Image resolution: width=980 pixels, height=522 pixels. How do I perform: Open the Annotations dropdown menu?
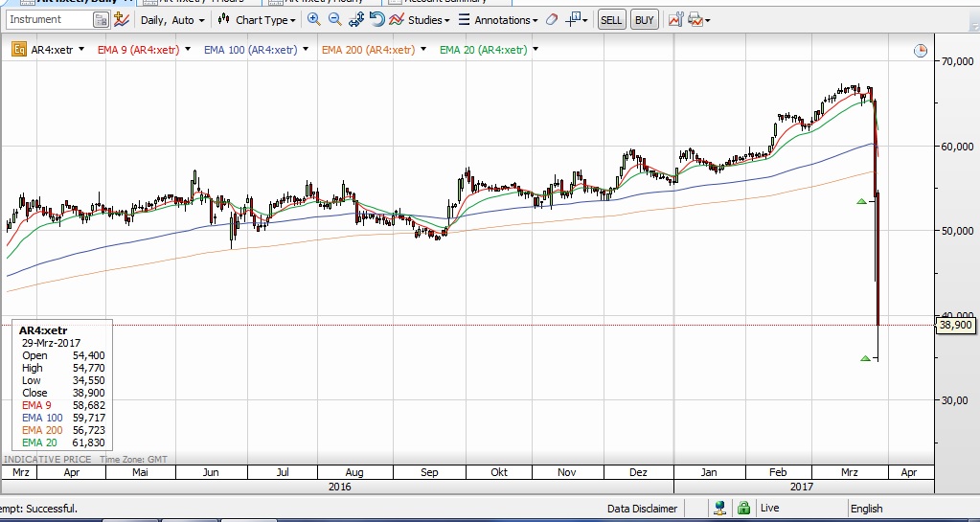506,20
